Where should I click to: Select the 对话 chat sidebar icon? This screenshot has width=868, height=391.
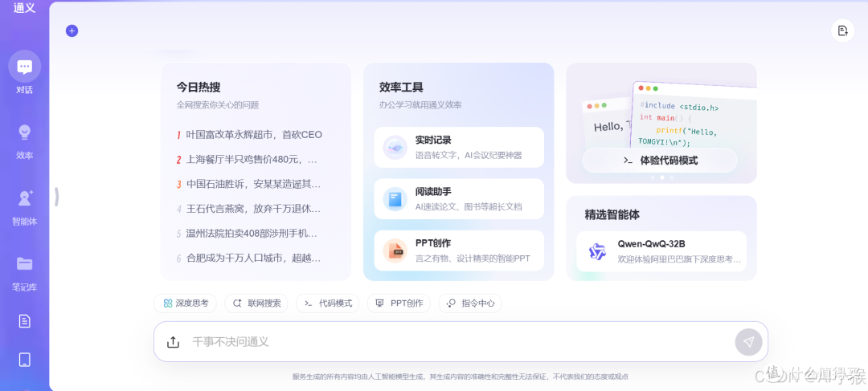point(24,67)
